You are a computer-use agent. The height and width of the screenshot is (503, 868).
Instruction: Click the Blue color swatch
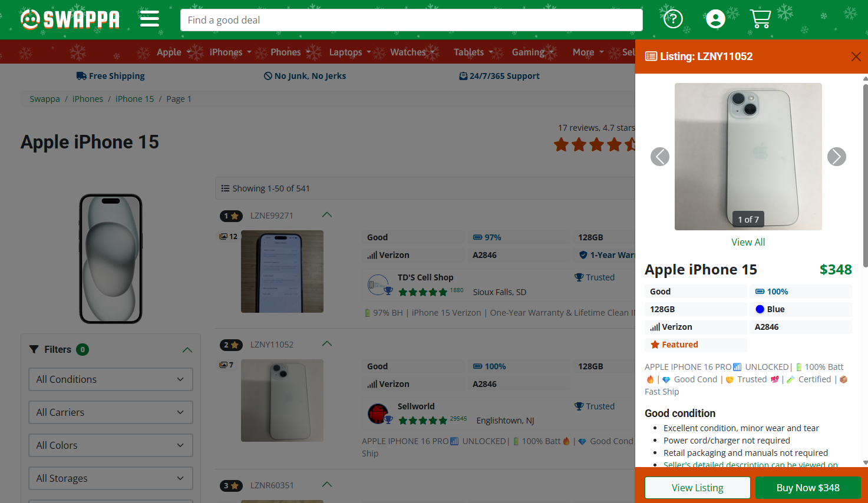coord(760,309)
